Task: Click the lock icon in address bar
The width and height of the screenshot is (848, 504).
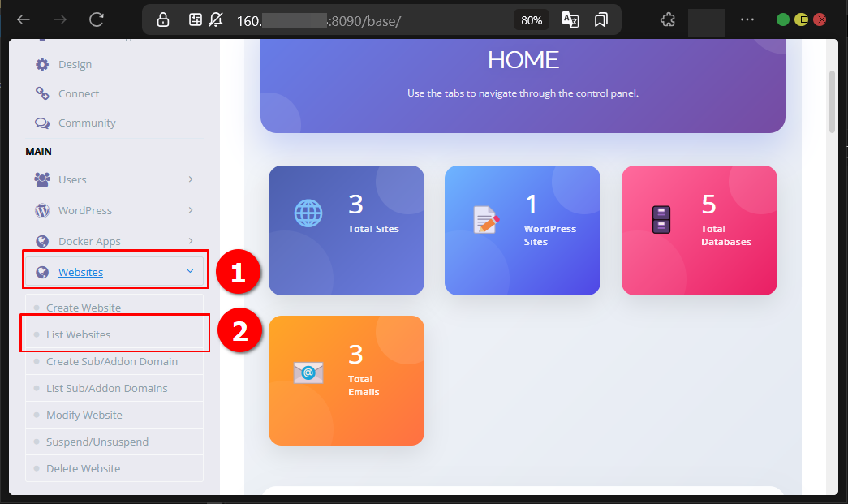Action: click(x=163, y=20)
